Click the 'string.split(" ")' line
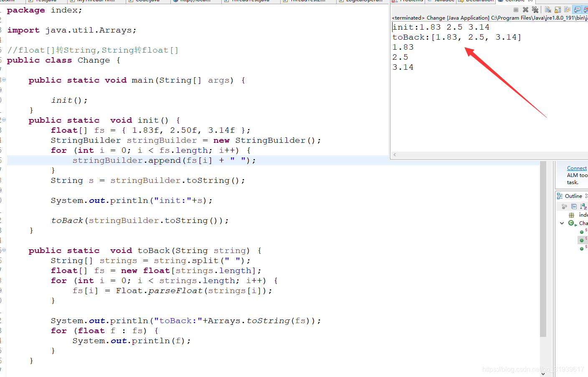This screenshot has width=588, height=377. 151,261
